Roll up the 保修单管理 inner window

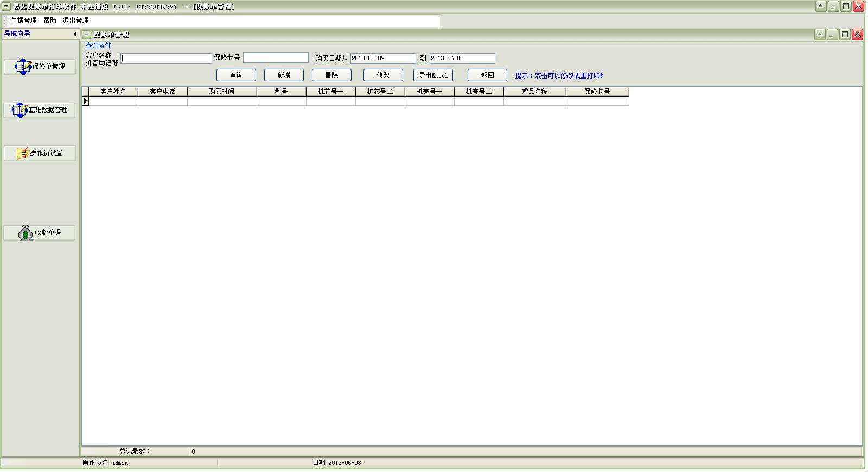pyautogui.click(x=820, y=35)
